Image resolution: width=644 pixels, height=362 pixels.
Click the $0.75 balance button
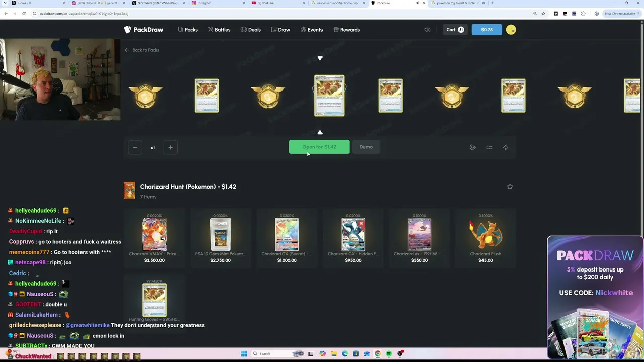coord(487,30)
